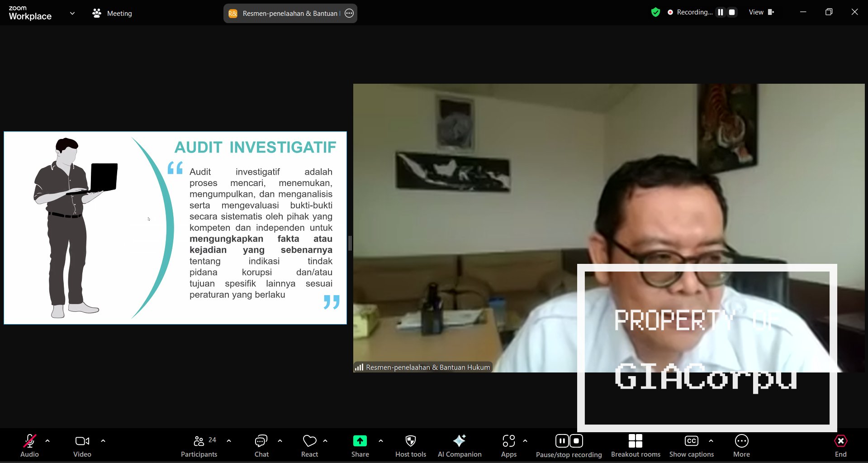Open the Chat panel
Screen dimensions: 868x463
[x=261, y=446]
